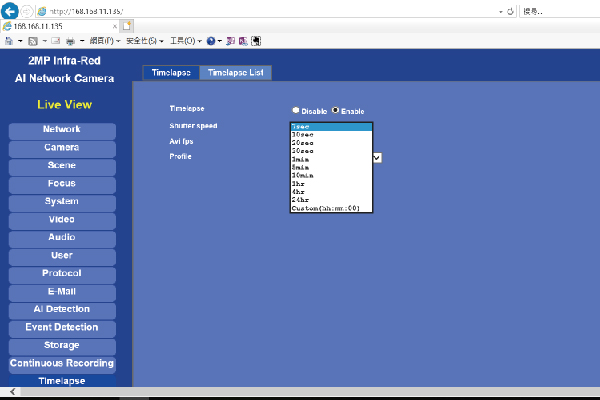Click the horizontal scrollbar left arrow
Viewport: 600px width, 400px height.
pos(12,391)
